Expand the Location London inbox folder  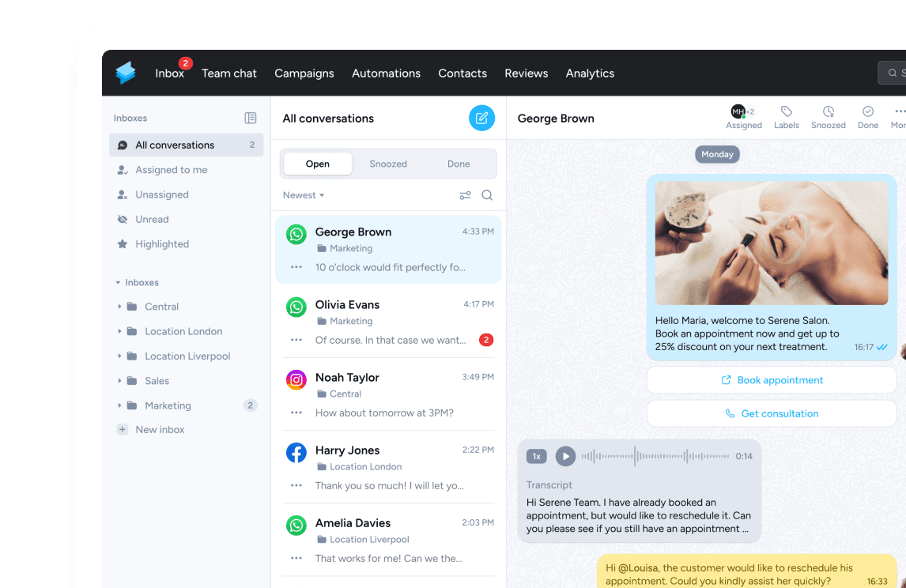point(119,332)
